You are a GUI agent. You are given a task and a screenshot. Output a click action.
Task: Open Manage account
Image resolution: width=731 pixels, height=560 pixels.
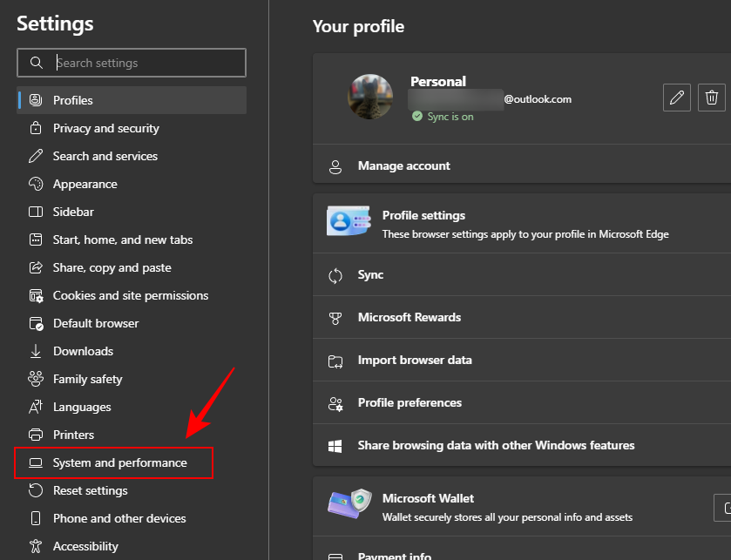(522, 165)
